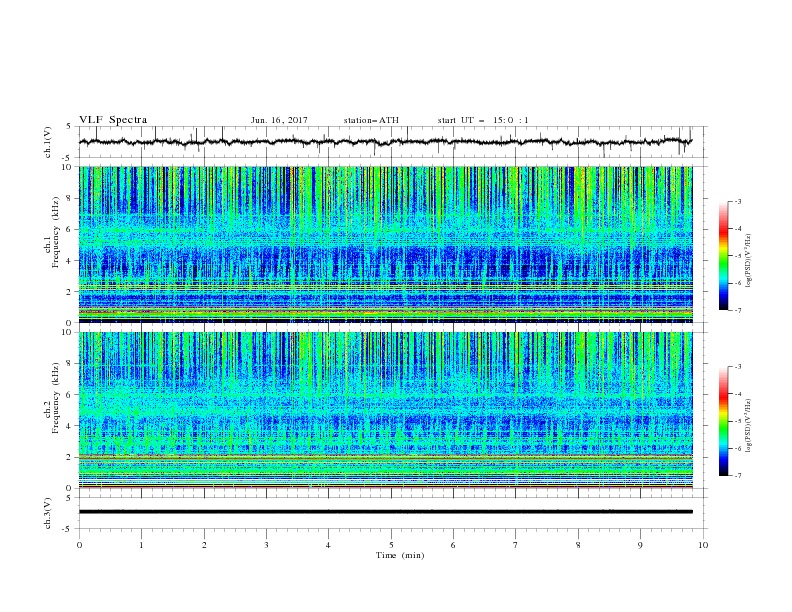Click the ch.1 voltage waveform trace

coord(385,142)
